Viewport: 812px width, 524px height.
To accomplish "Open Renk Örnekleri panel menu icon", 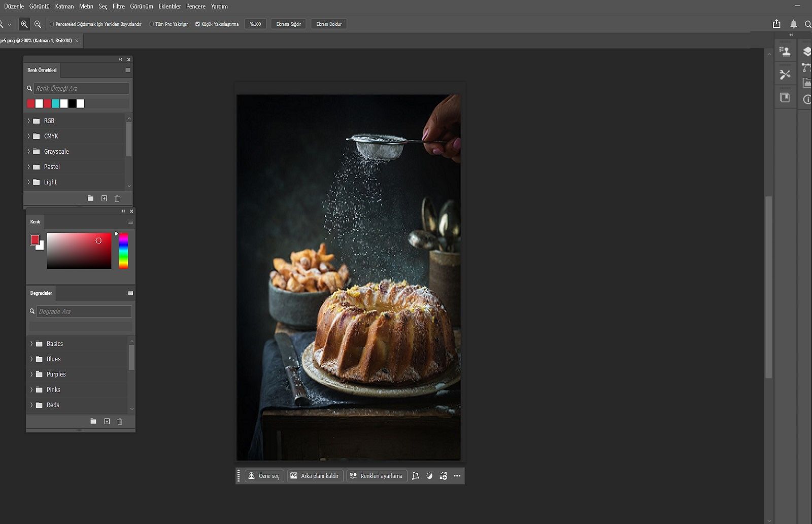I will 128,70.
